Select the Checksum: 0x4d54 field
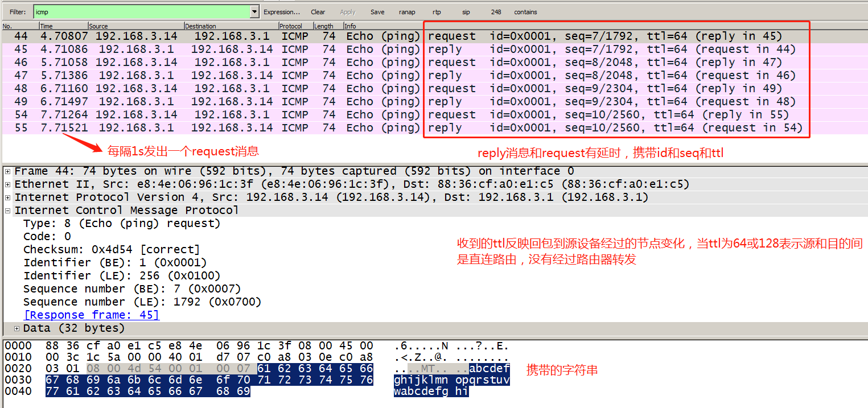This screenshot has height=408, width=868. point(112,250)
